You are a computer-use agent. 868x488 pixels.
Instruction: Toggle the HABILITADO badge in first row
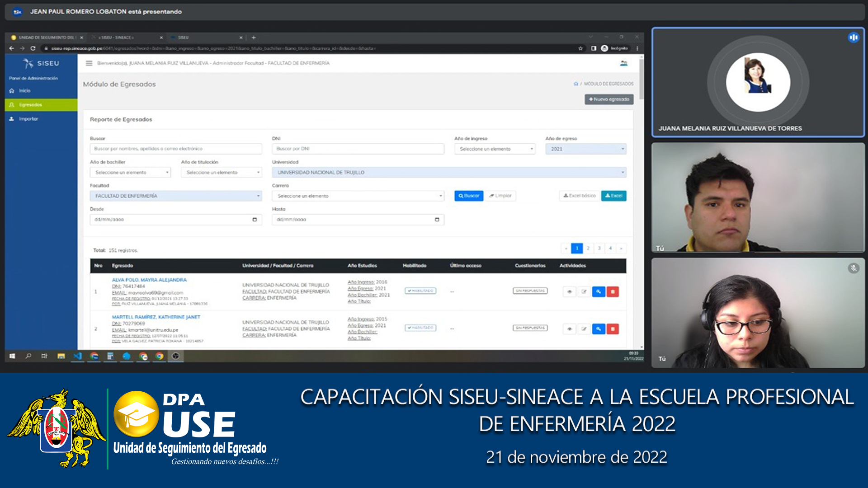(x=420, y=291)
